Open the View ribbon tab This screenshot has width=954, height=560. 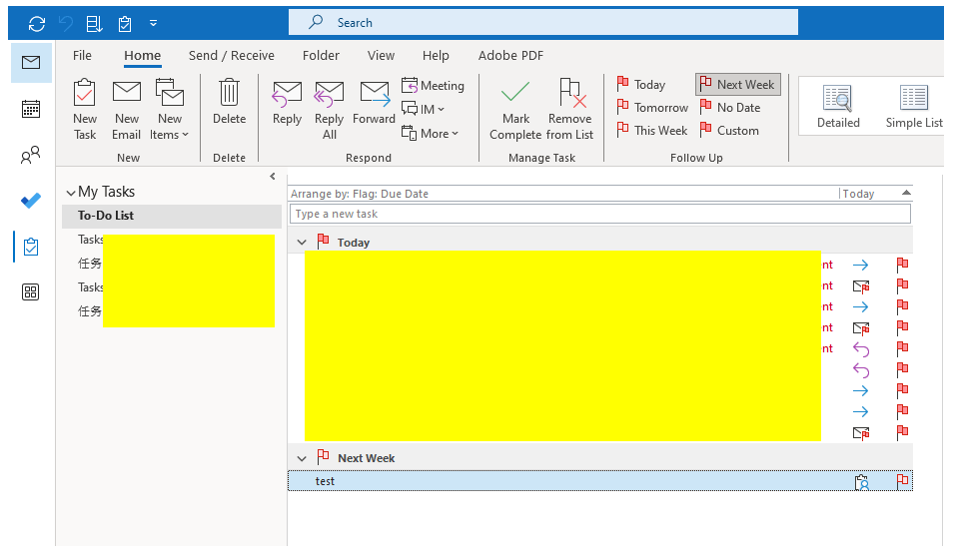coord(381,55)
